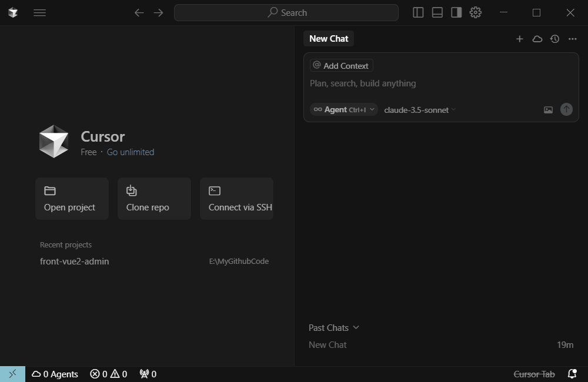Open the past chat named New Chat
The width and height of the screenshot is (588, 382).
[x=328, y=345]
